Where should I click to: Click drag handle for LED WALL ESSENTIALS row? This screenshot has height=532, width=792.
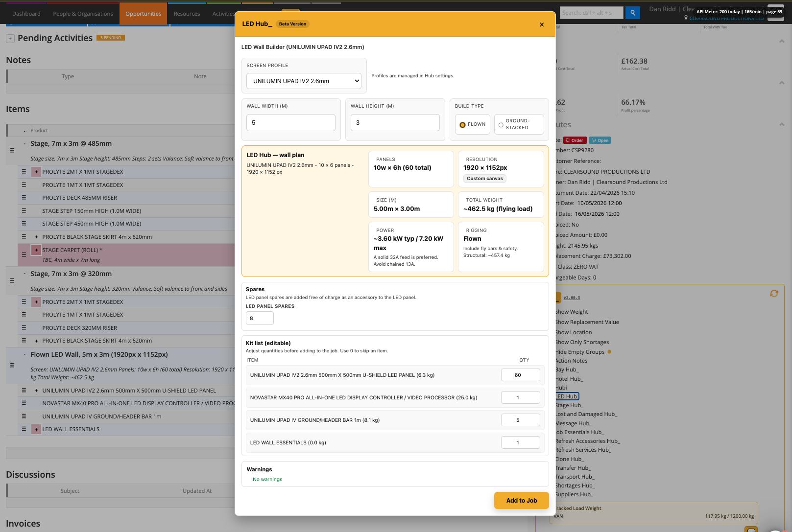coord(24,429)
